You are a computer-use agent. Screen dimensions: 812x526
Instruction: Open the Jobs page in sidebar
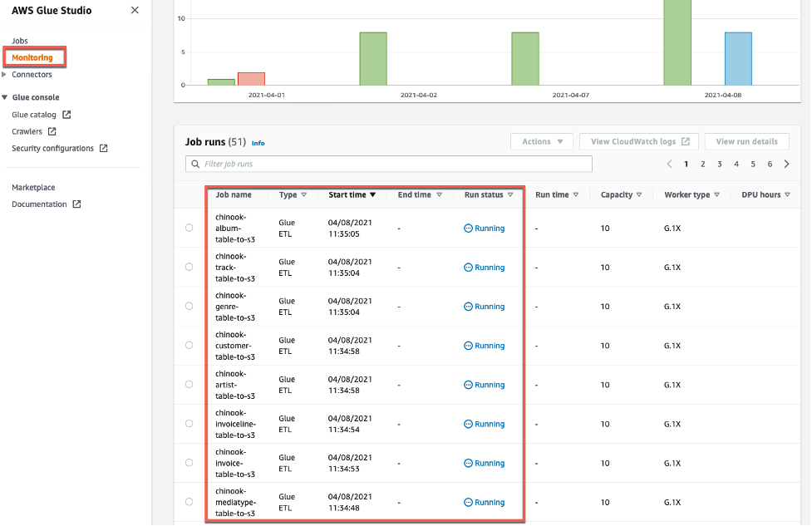(20, 41)
